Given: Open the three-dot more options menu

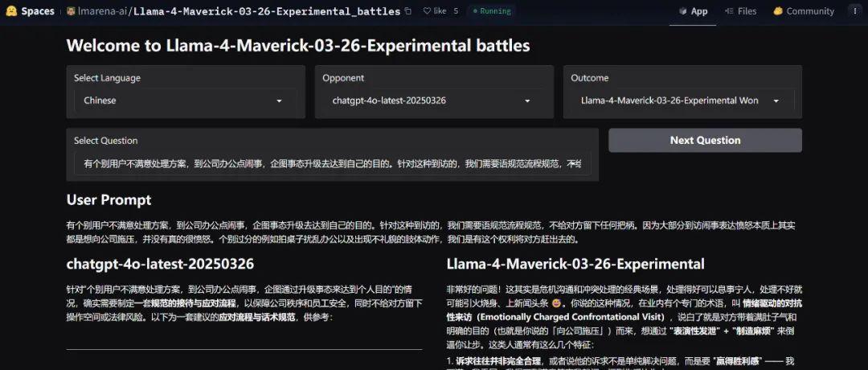Looking at the screenshot, I should 855,11.
